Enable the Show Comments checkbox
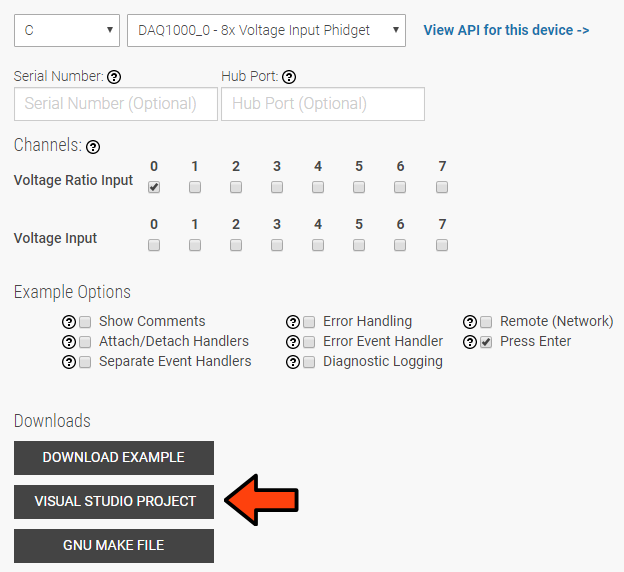 pos(85,322)
